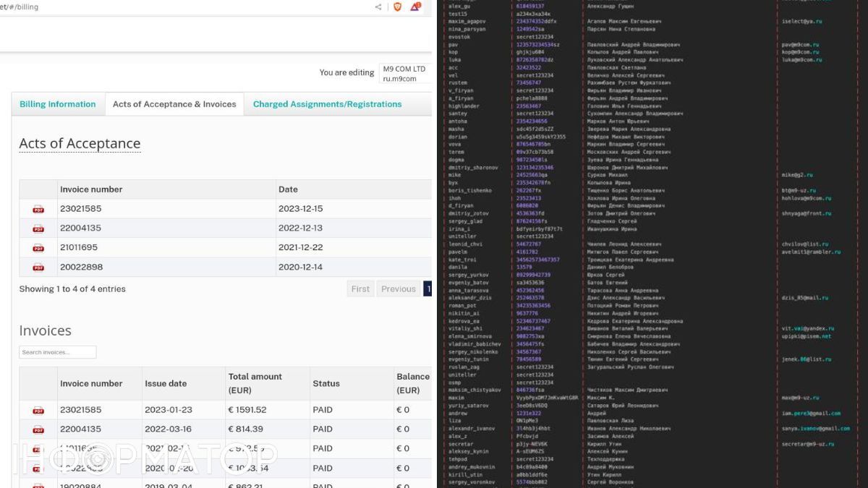
Task: Download PDF for act of acceptance 21011695
Action: 38,248
